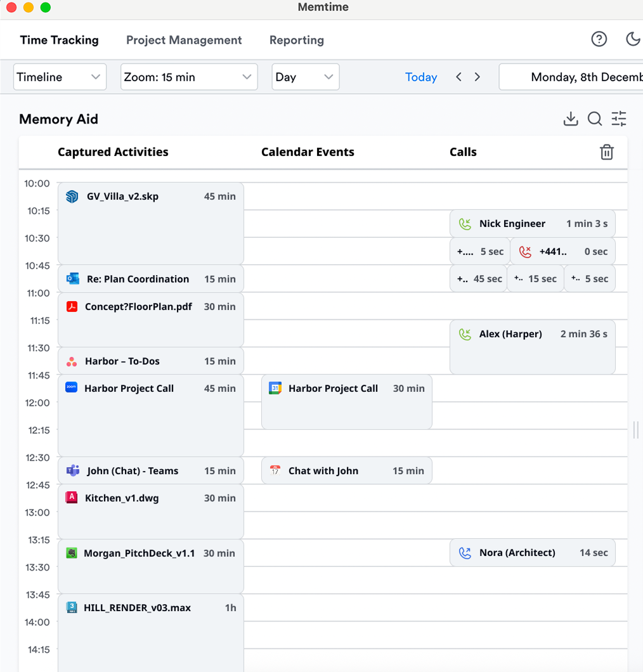Toggle dark mode with the moon icon
The width and height of the screenshot is (643, 672).
tap(632, 39)
